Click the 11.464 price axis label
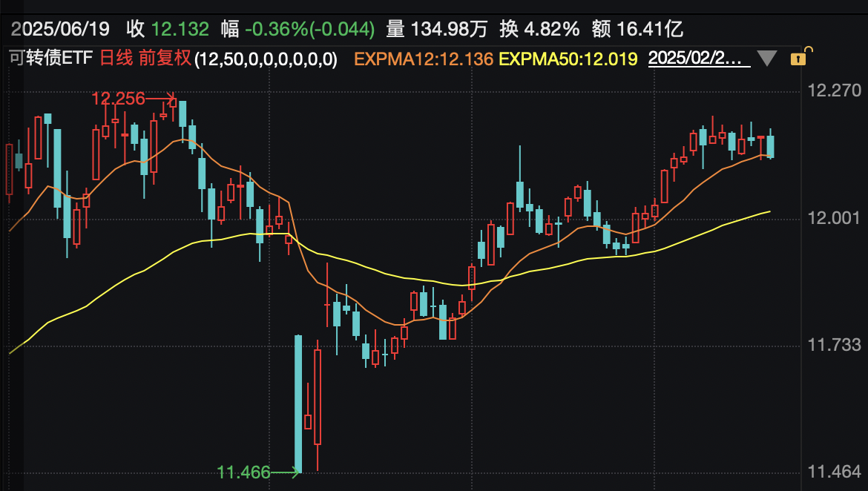This screenshot has width=868, height=491. click(834, 472)
